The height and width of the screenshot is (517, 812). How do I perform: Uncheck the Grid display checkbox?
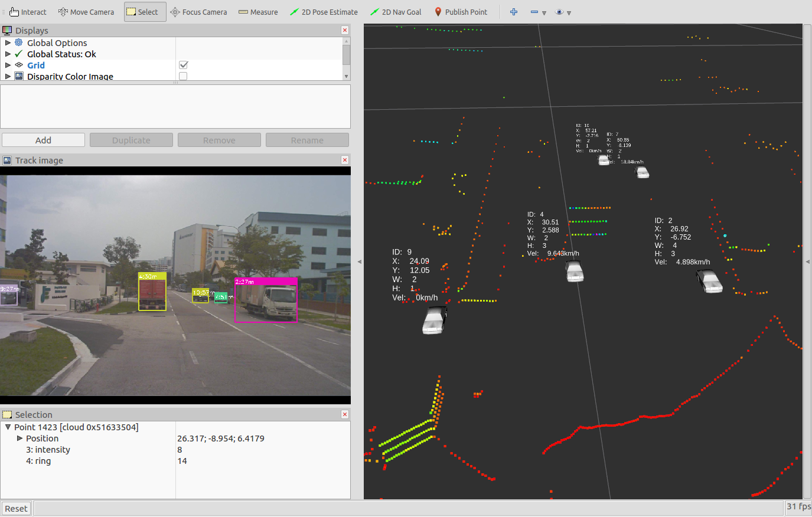[183, 65]
